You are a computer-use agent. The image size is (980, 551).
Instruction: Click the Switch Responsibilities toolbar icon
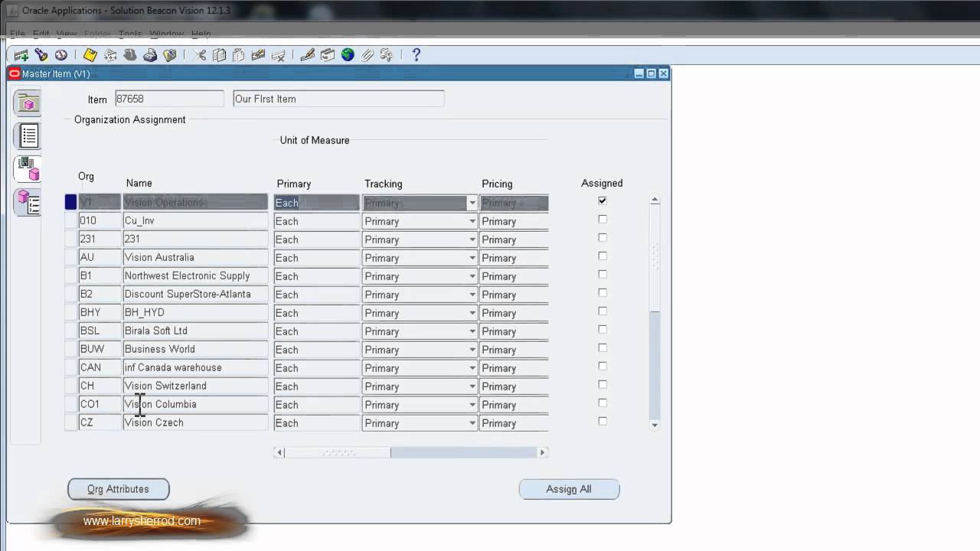click(130, 55)
